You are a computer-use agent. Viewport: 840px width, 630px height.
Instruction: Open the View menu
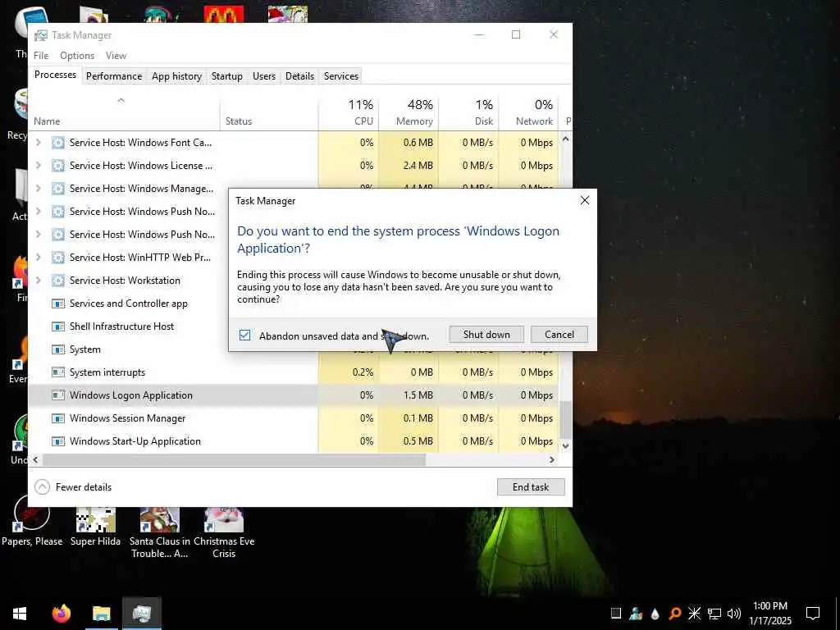[116, 56]
